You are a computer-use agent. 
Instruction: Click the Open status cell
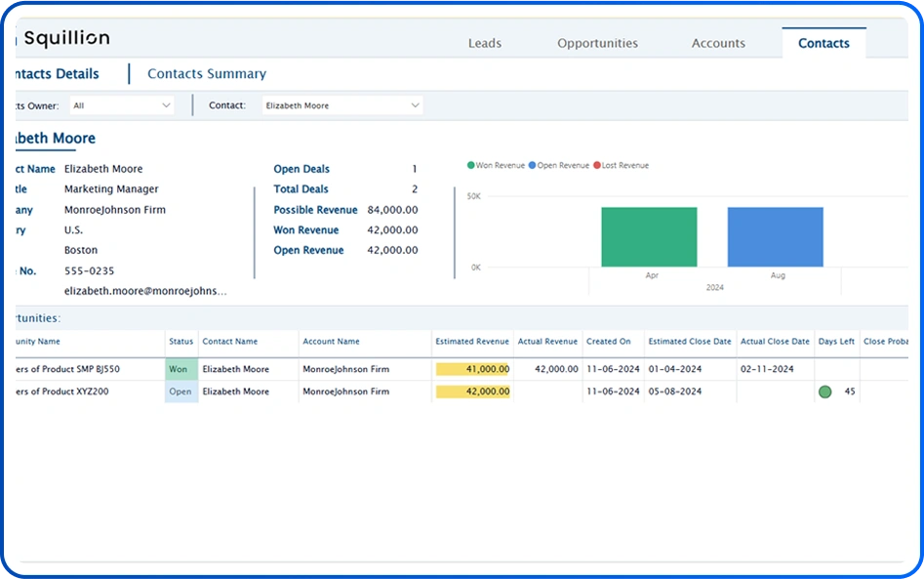[x=181, y=392]
